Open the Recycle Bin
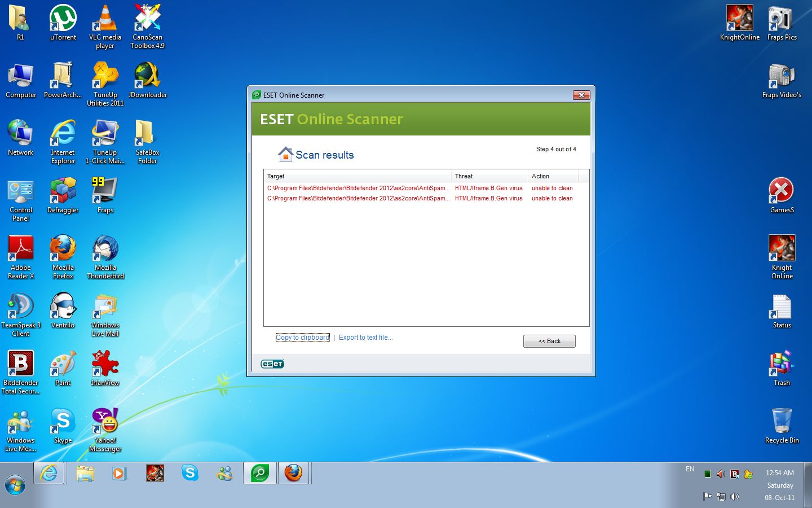812x508 pixels. coord(782,426)
